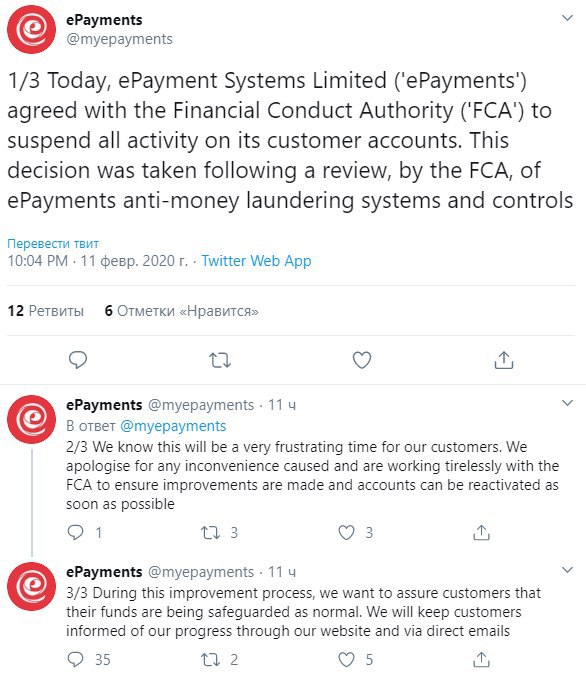Image resolution: width=586 pixels, height=675 pixels.
Task: Like the 2/3 tweet with 3 likes
Action: coord(346,533)
